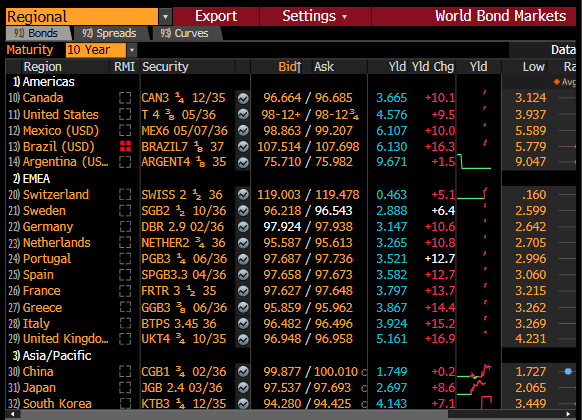Open chart icon for SPGB3.3 04/36
This screenshot has height=420, width=582.
point(243,275)
